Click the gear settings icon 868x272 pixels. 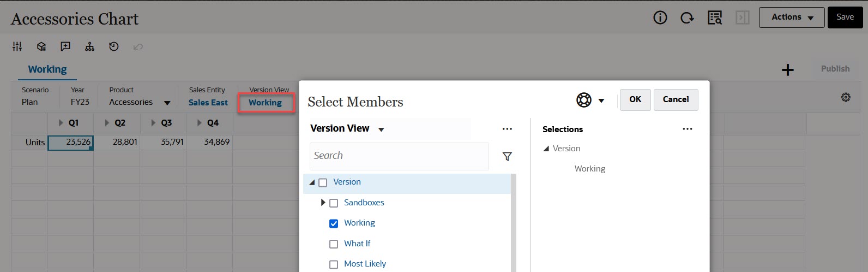point(846,97)
